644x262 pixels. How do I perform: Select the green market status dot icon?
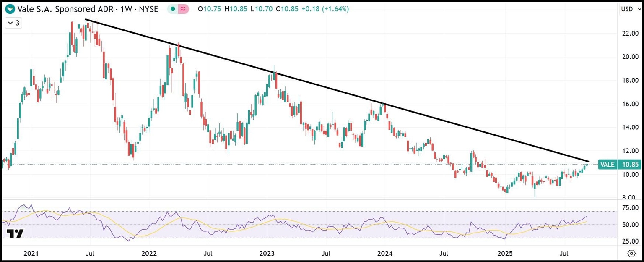tap(172, 8)
